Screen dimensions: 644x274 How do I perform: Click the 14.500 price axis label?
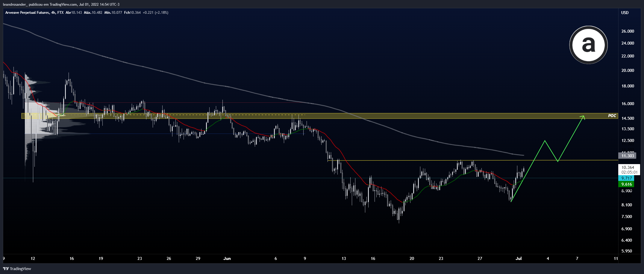(x=628, y=118)
